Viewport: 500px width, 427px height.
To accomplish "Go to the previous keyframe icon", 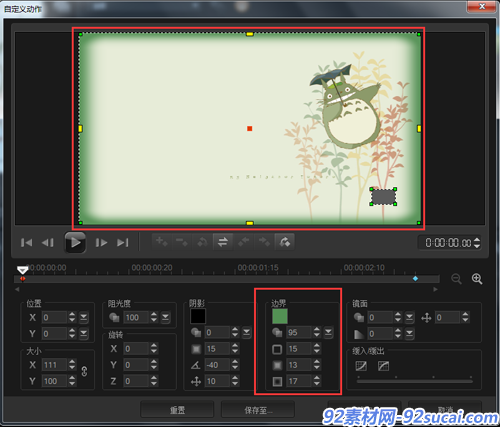I will point(202,242).
